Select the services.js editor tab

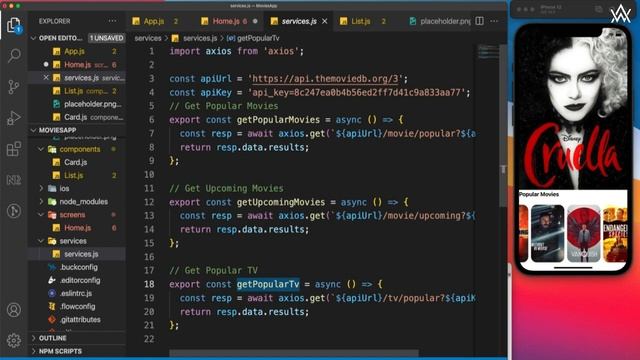[x=299, y=21]
